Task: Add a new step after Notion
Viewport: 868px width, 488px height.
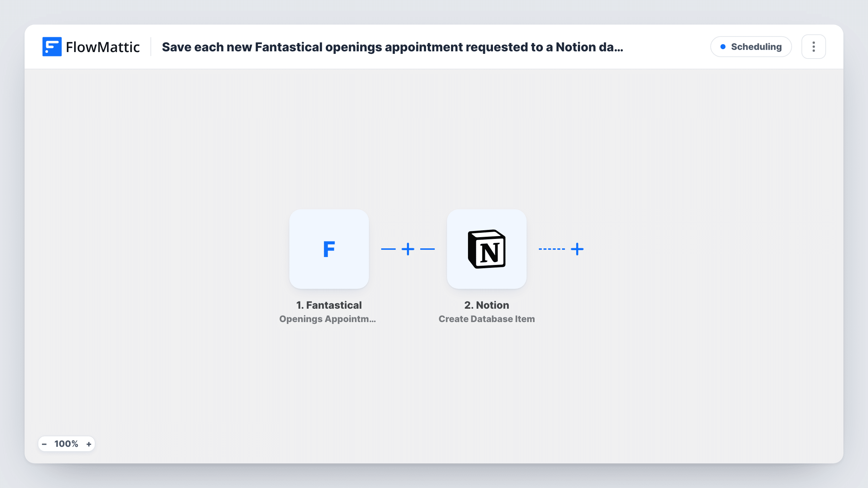Action: pyautogui.click(x=577, y=249)
